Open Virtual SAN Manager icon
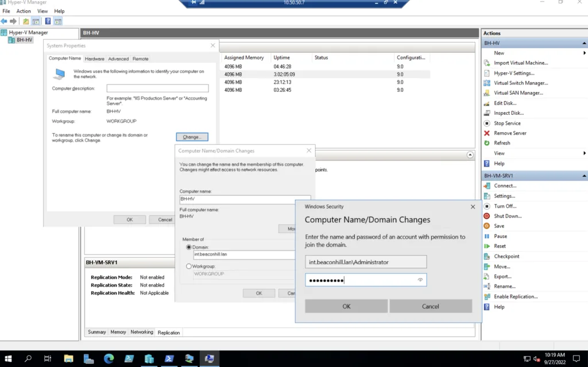 (x=487, y=92)
